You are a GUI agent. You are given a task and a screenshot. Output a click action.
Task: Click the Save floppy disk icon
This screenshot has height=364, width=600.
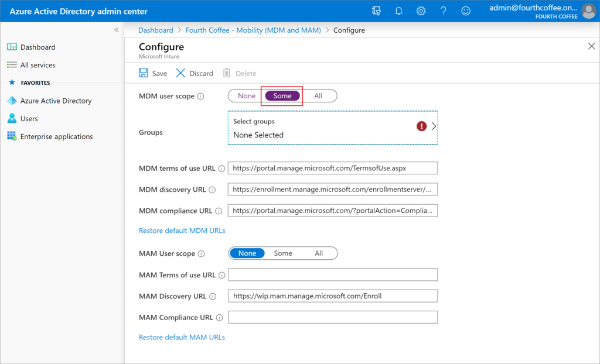[x=144, y=73]
